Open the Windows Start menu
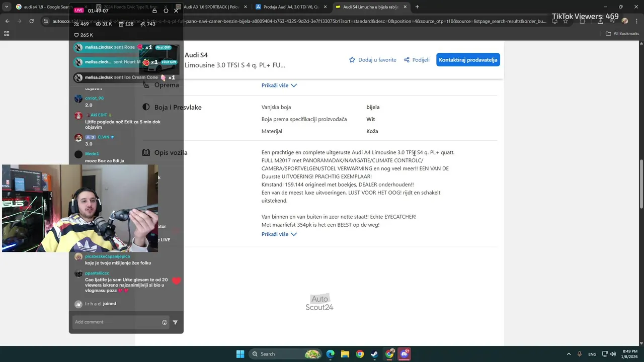This screenshot has height=362, width=644. coord(240,354)
